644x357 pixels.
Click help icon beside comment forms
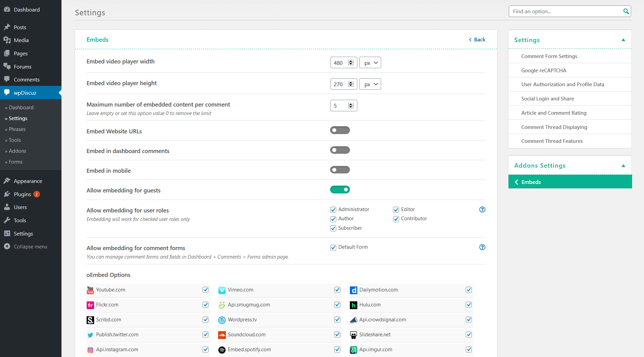[x=482, y=247]
